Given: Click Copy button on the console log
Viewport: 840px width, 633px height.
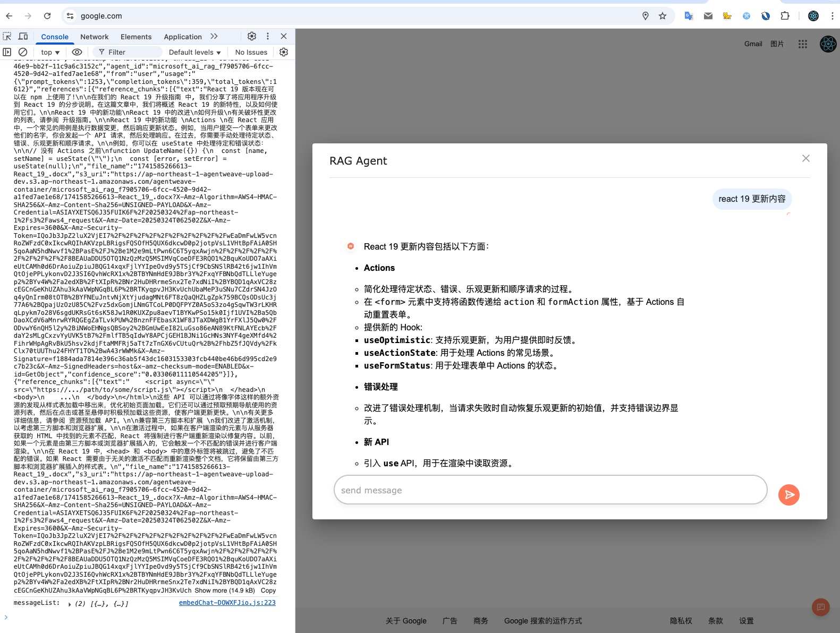Looking at the screenshot, I should coord(268,591).
